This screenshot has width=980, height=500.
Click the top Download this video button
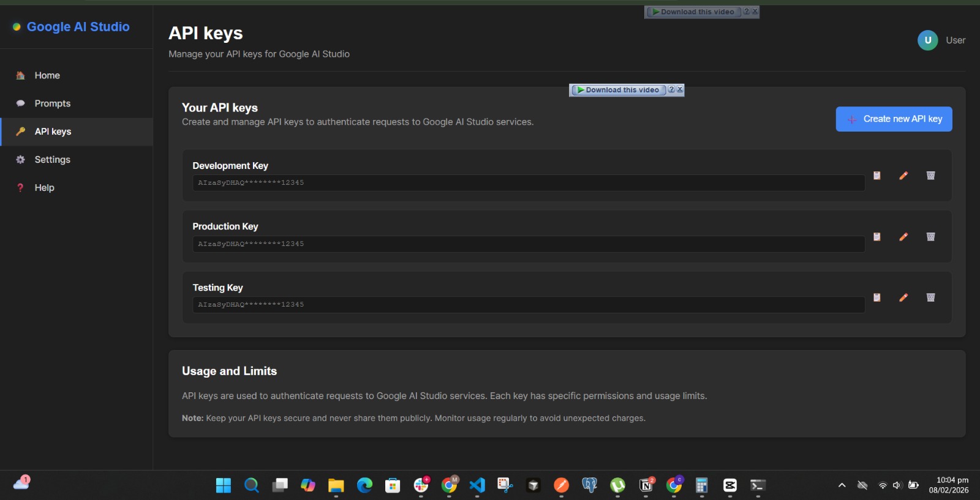click(x=693, y=12)
